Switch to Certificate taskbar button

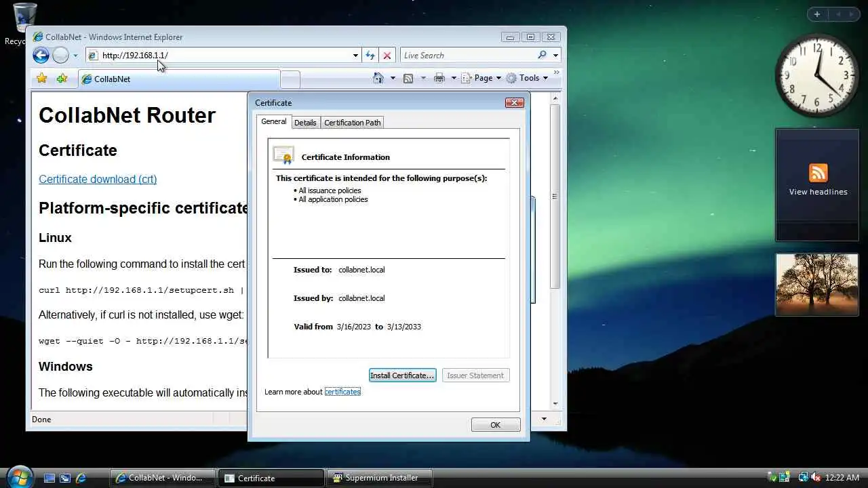(x=273, y=478)
